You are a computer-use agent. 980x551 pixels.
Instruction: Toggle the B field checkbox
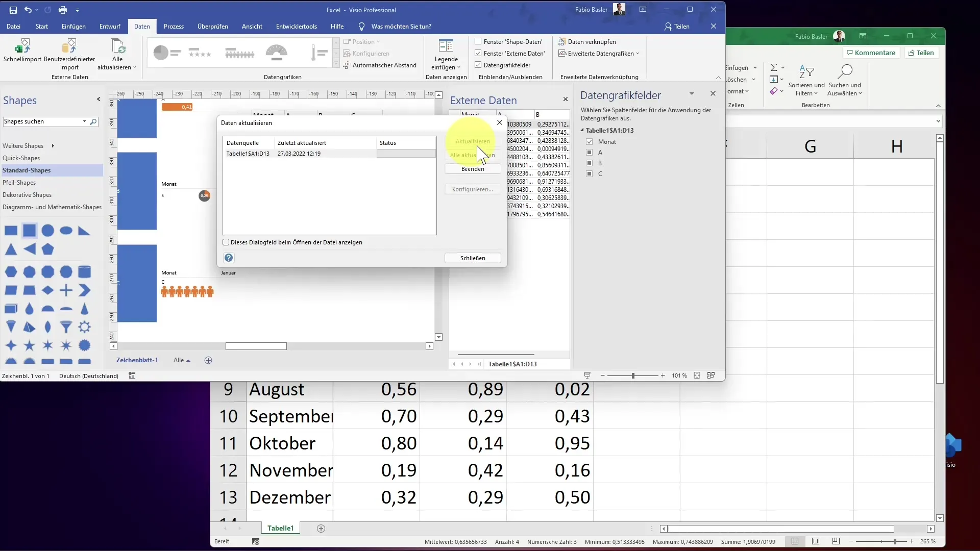(x=590, y=163)
